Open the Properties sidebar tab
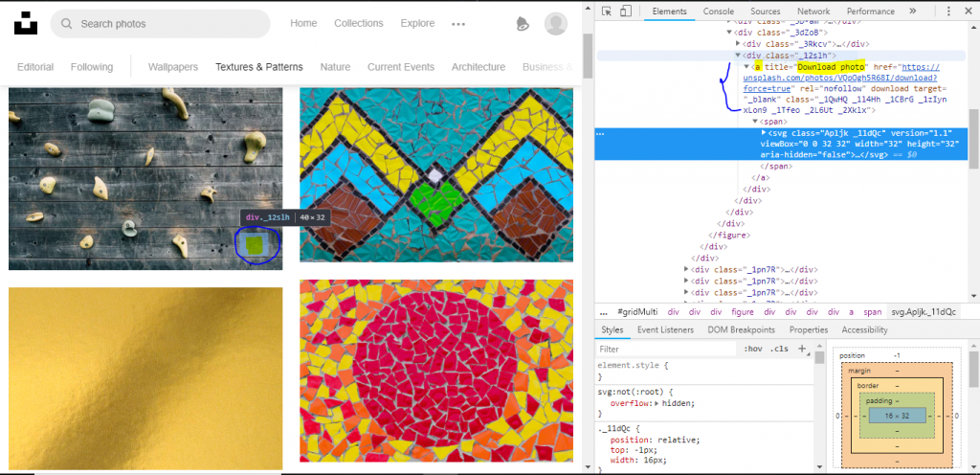 [808, 330]
